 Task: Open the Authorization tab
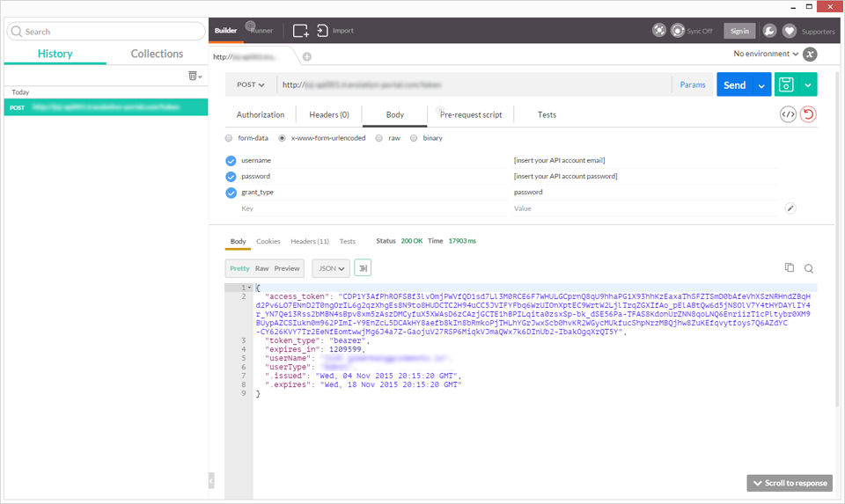(x=261, y=114)
